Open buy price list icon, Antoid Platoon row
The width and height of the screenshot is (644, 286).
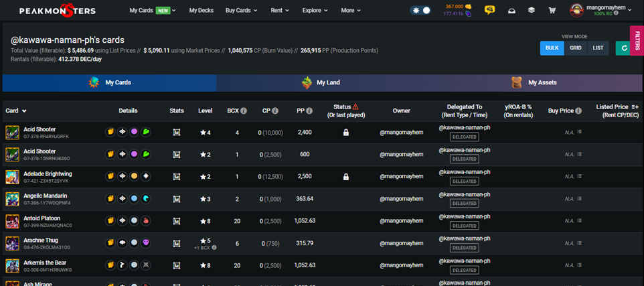click(x=579, y=221)
